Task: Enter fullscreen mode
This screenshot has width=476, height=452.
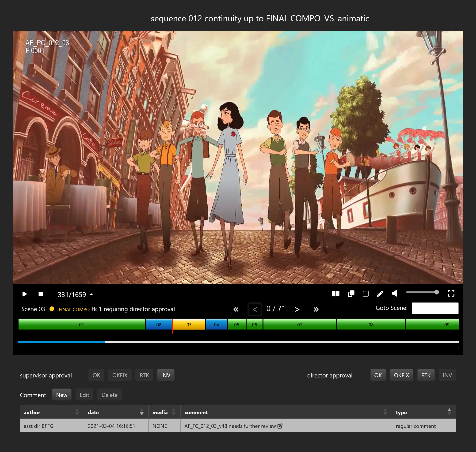Action: pyautogui.click(x=451, y=293)
